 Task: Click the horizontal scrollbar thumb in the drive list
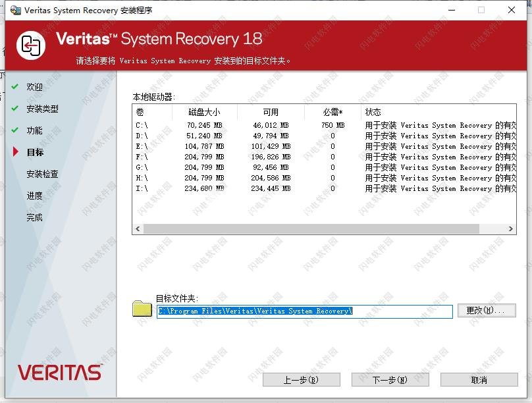tap(311, 229)
